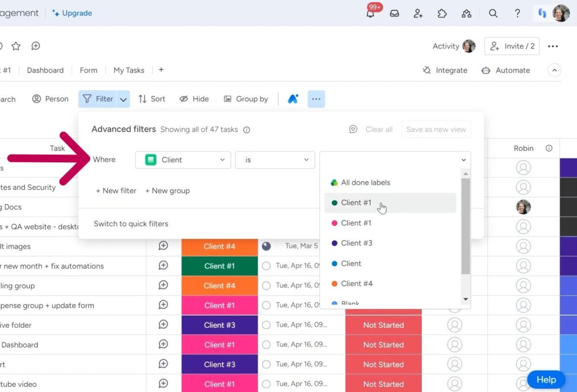Invite a teammate via the person-plus icon
Image resolution: width=577 pixels, height=392 pixels.
[x=418, y=13]
